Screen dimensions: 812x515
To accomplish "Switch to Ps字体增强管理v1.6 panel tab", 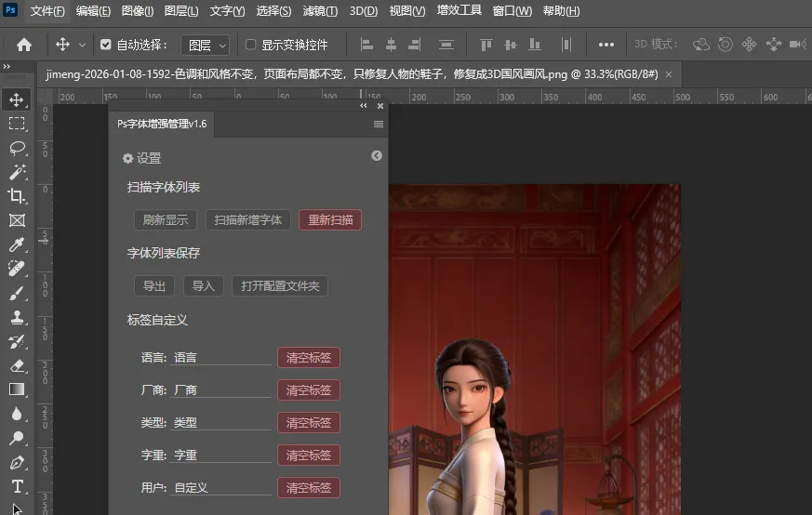I will pyautogui.click(x=162, y=125).
